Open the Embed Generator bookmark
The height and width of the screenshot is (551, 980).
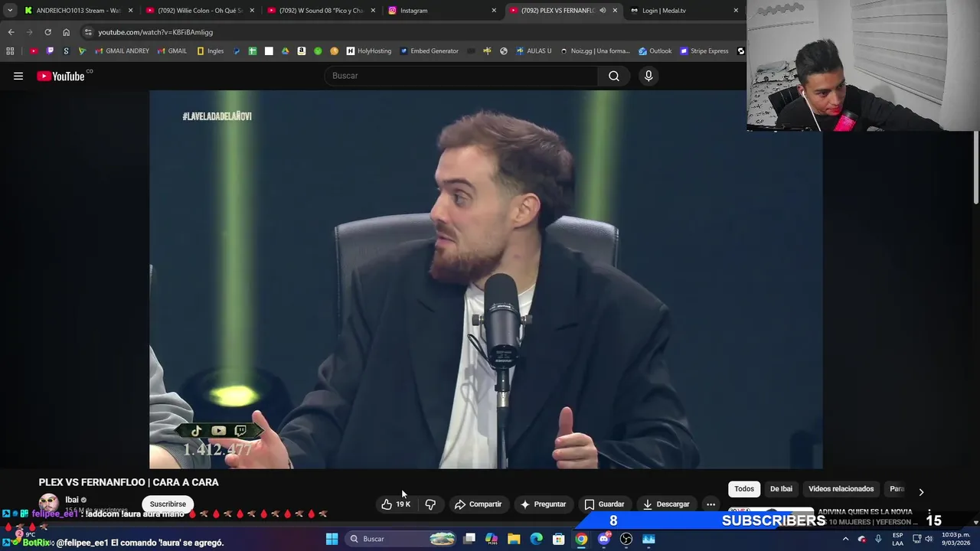click(x=429, y=51)
